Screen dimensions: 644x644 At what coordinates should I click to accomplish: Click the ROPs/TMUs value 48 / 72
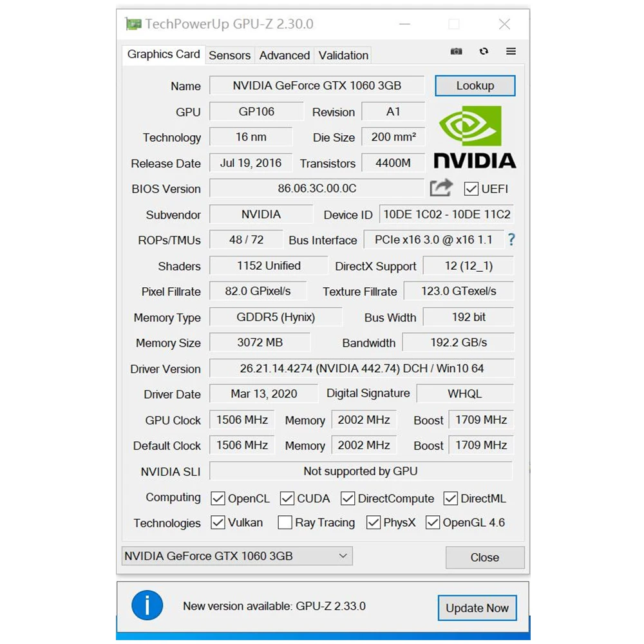[x=246, y=240]
